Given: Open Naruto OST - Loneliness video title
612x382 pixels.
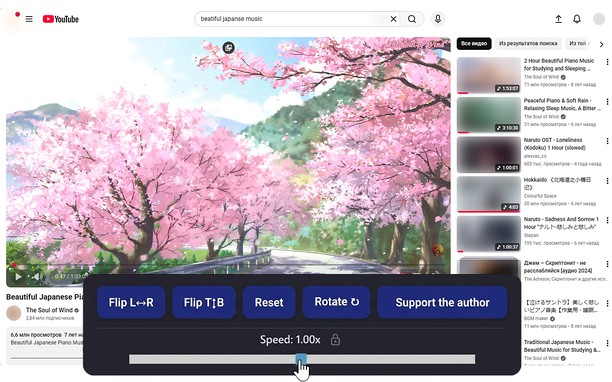Looking at the screenshot, I should [x=554, y=144].
